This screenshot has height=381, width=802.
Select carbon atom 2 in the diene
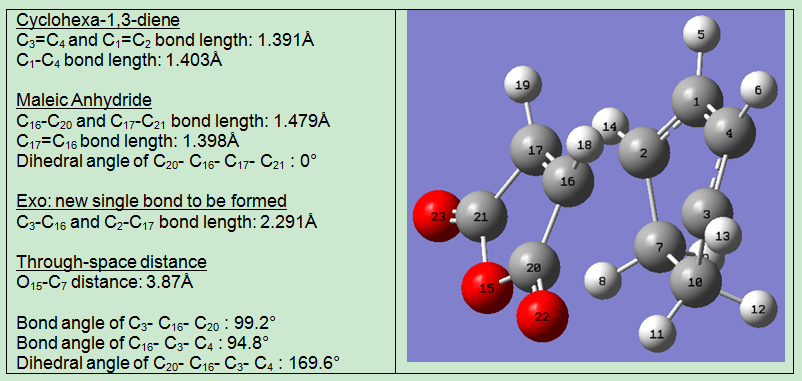pyautogui.click(x=644, y=153)
